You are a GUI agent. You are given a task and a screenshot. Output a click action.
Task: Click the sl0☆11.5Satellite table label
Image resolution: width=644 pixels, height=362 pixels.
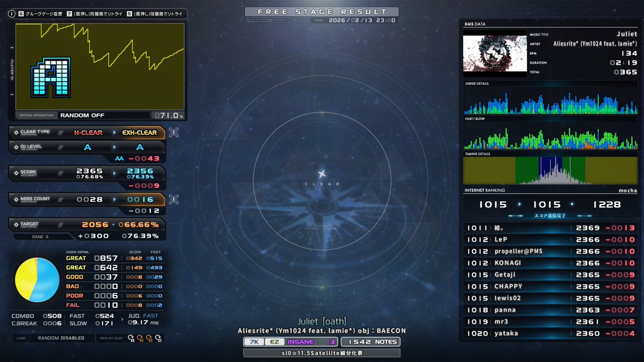(321, 353)
